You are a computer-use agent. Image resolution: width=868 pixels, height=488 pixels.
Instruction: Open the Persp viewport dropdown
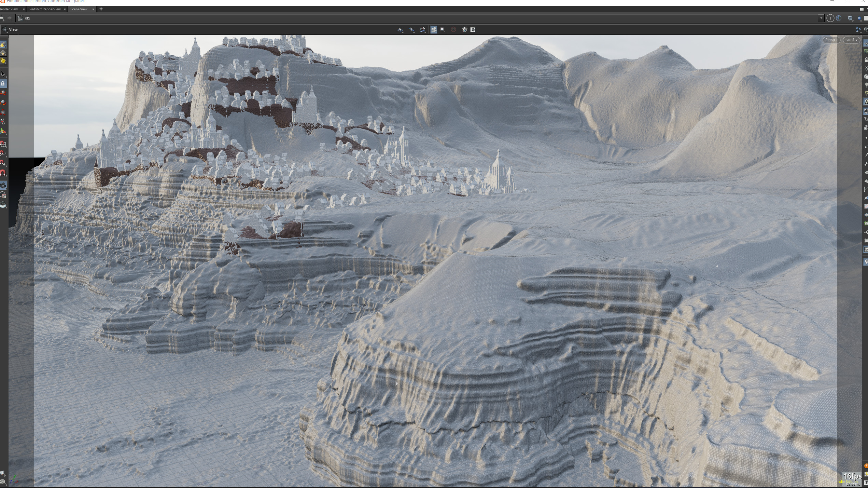click(x=831, y=40)
